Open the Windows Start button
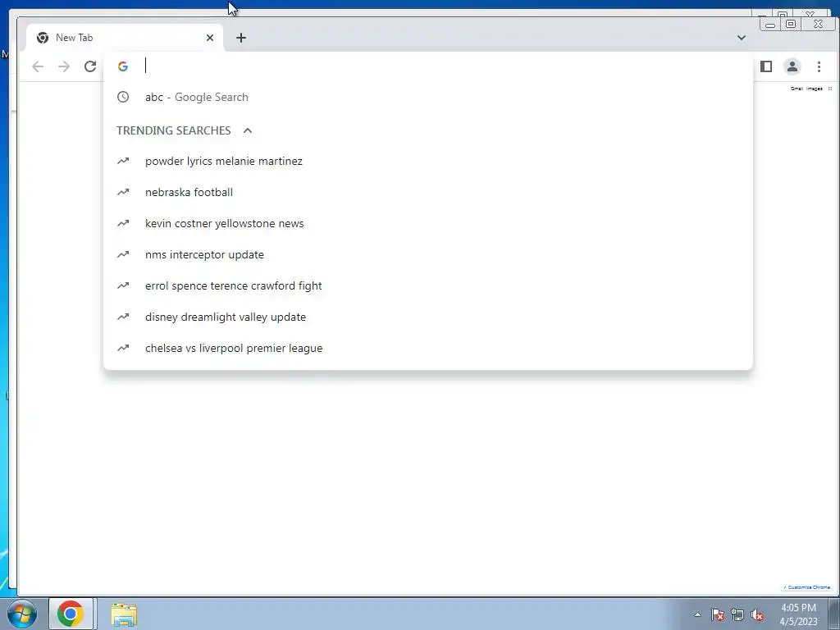Image resolution: width=840 pixels, height=630 pixels. coord(22,614)
